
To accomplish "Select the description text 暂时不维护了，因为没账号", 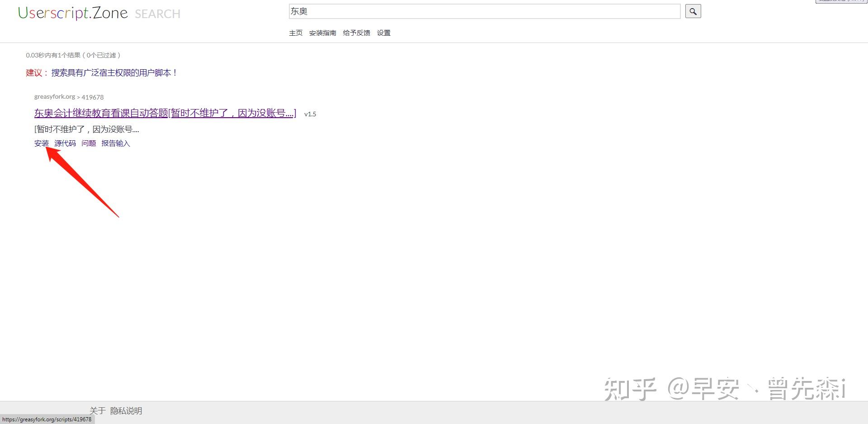I will coord(87,129).
